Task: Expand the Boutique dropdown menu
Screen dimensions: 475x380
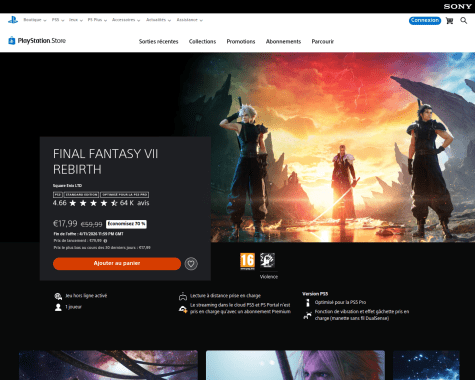Action: [x=35, y=20]
